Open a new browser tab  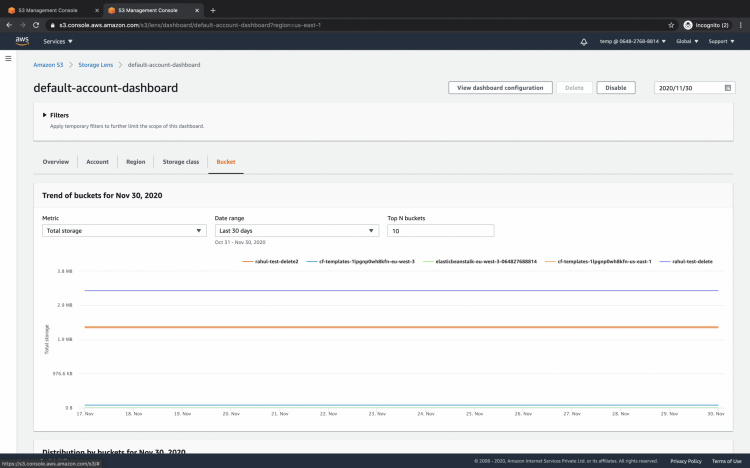click(x=212, y=9)
